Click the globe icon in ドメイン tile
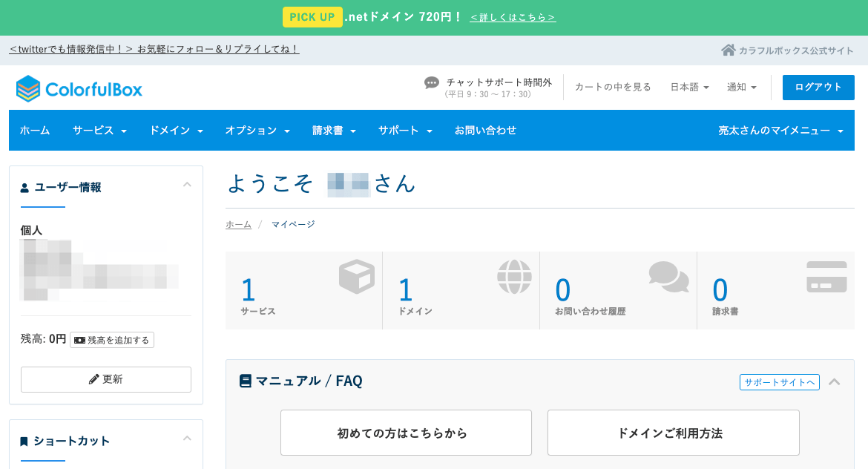 point(514,277)
